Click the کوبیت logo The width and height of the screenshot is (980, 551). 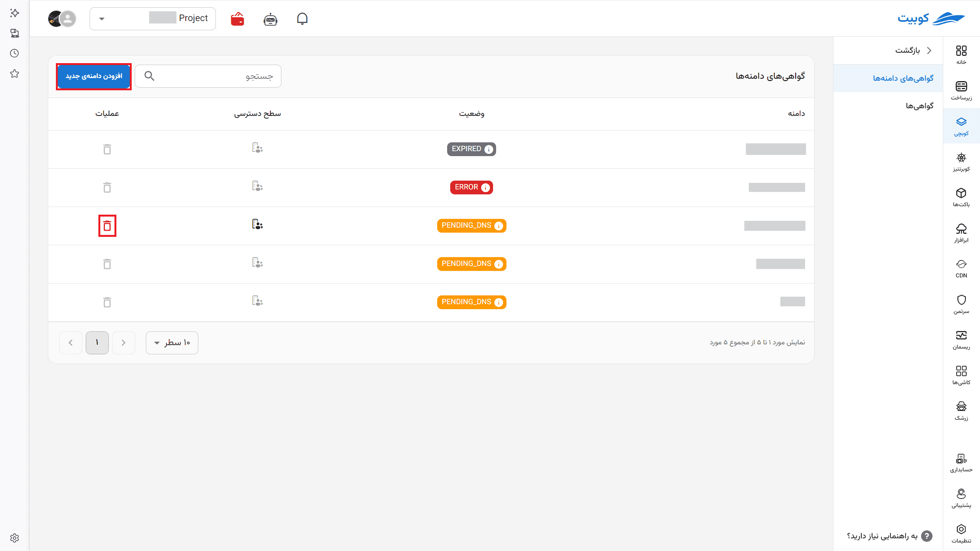pos(931,18)
